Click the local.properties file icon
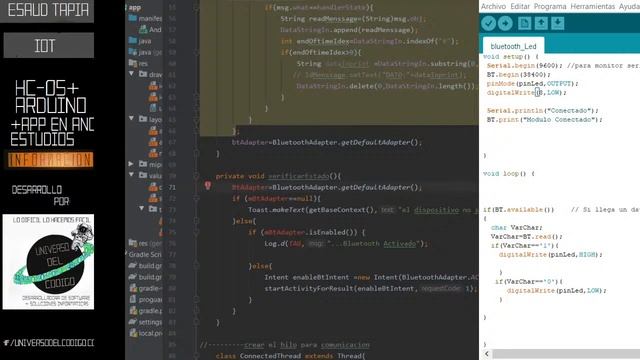640x360 pixels. [133, 333]
